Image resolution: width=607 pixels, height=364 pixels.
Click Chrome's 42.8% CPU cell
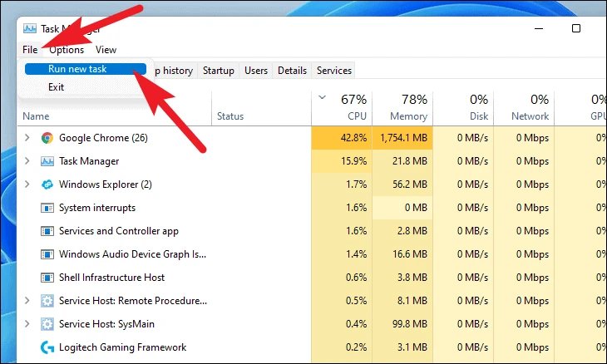342,138
